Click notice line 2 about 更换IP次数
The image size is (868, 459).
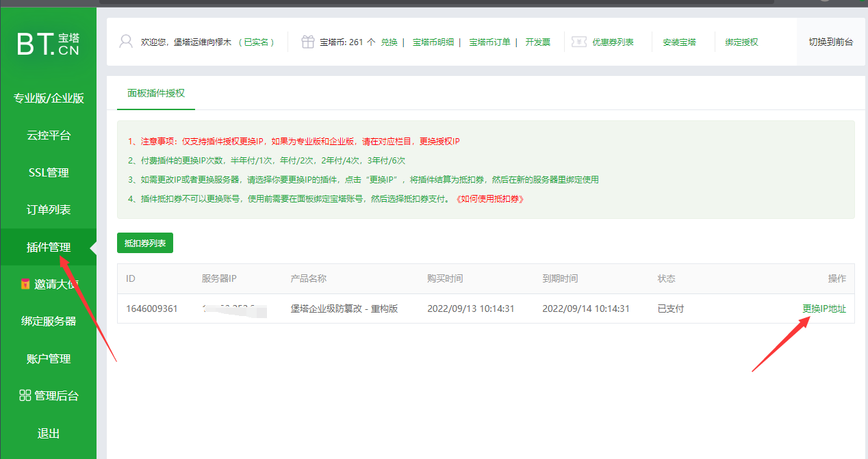click(x=266, y=161)
